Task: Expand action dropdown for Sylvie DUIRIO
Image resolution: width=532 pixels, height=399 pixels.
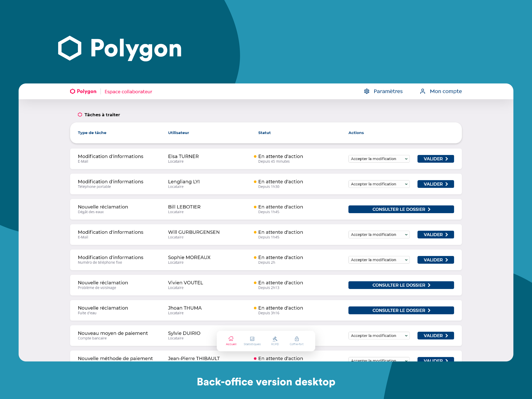Action: coord(379,336)
